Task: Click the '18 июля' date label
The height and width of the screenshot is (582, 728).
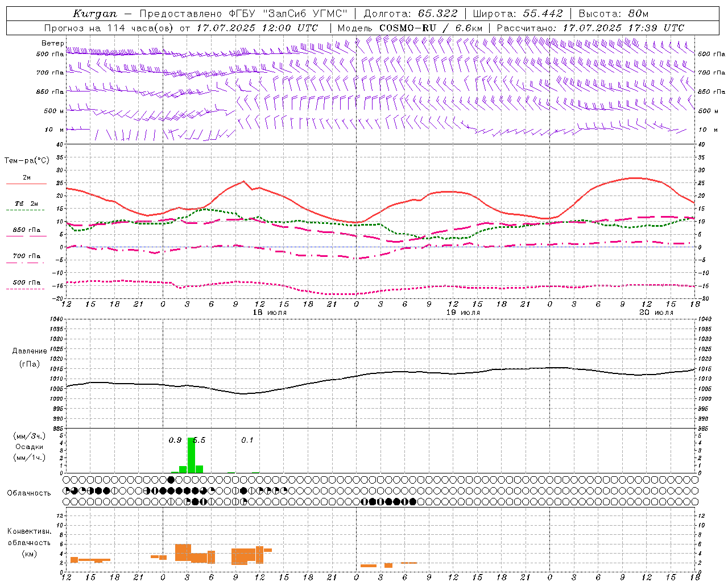Action: [x=270, y=313]
